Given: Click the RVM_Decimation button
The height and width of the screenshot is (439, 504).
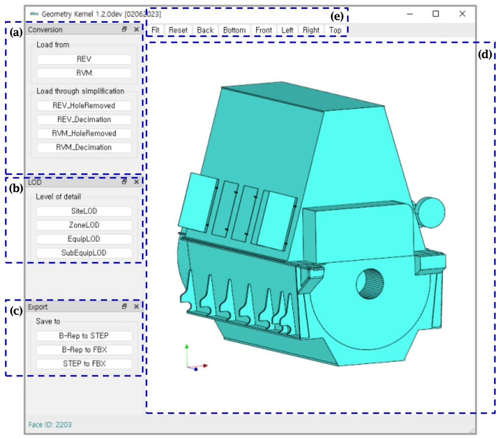Looking at the screenshot, I should pyautogui.click(x=84, y=147).
